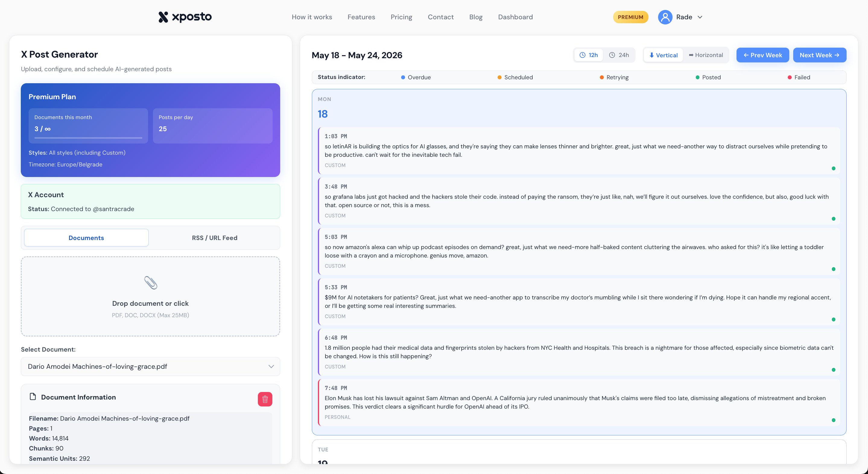This screenshot has width=868, height=474.
Task: Open the Dashboard nav item
Action: 515,17
